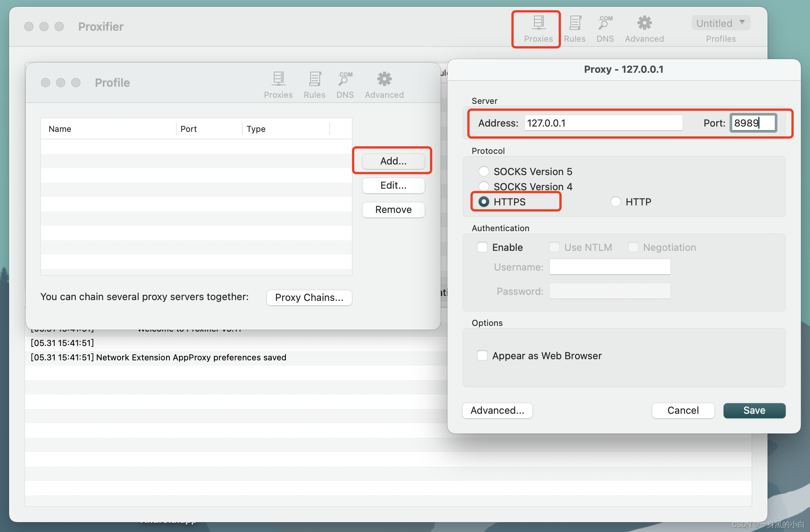Screen dimensions: 810x532
Task: Open Proxies in main Proxifier toolbar
Action: point(538,28)
